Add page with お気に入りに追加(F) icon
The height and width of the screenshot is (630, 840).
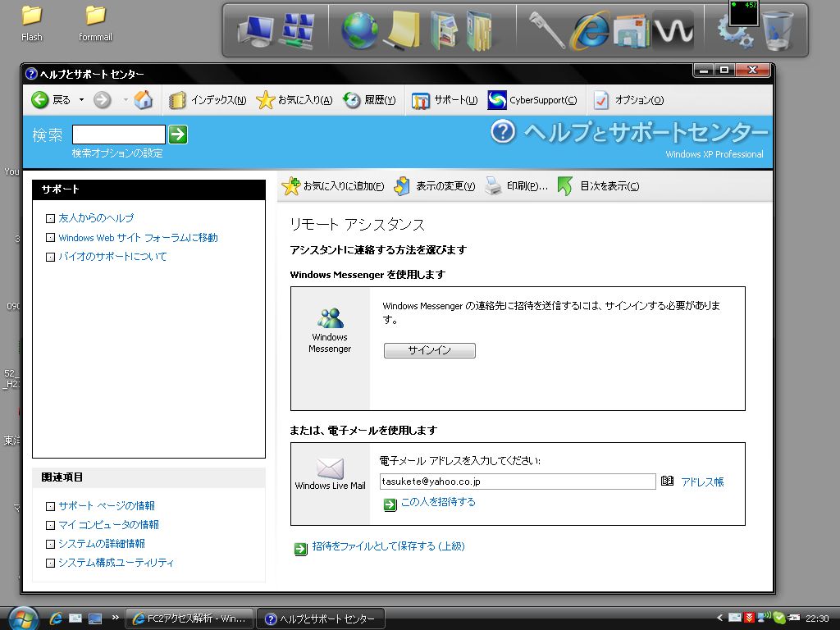click(x=291, y=186)
